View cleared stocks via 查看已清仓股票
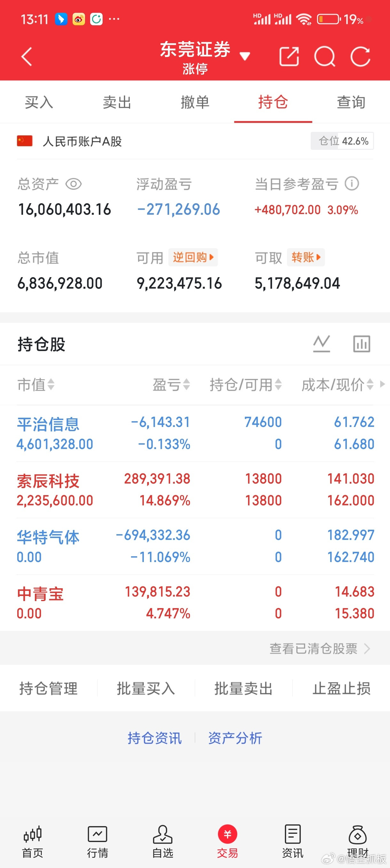This screenshot has height=868, width=390. (319, 648)
